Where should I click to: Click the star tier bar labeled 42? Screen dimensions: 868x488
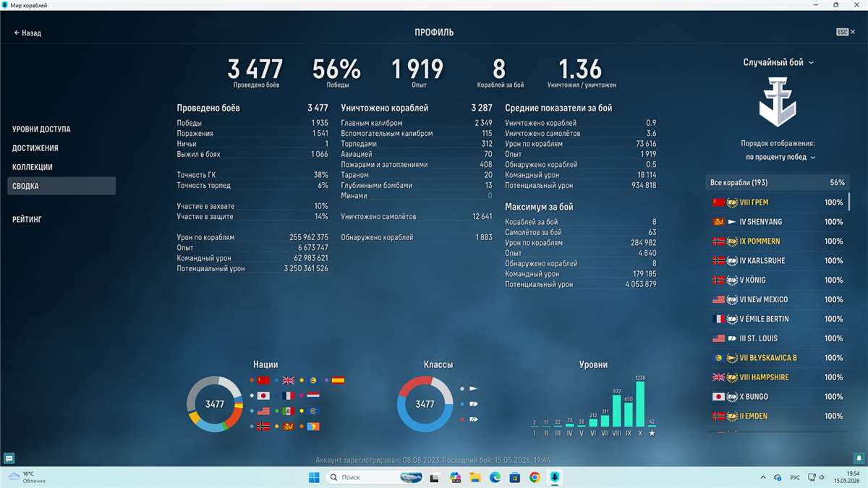pyautogui.click(x=652, y=426)
